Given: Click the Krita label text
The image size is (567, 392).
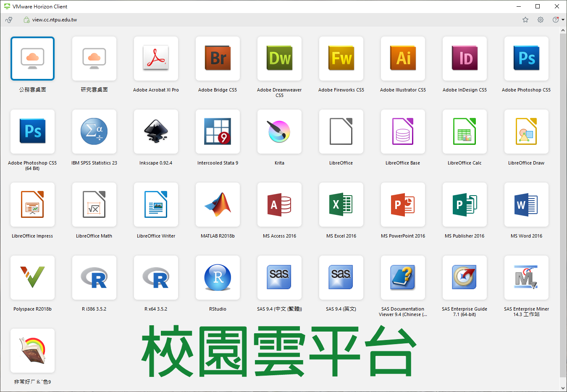Looking at the screenshot, I should click(x=279, y=163).
